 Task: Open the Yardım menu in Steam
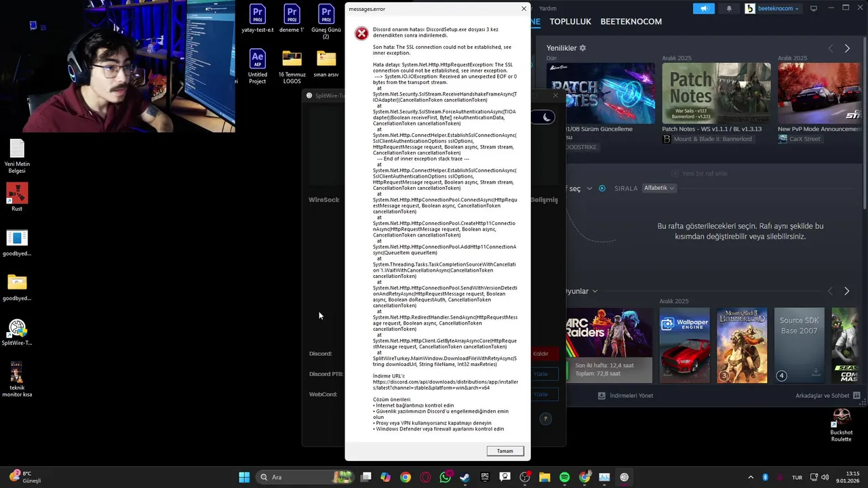point(547,8)
